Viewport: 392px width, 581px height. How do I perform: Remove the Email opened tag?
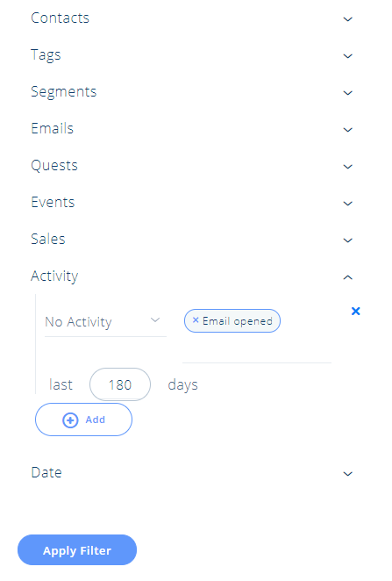point(196,320)
